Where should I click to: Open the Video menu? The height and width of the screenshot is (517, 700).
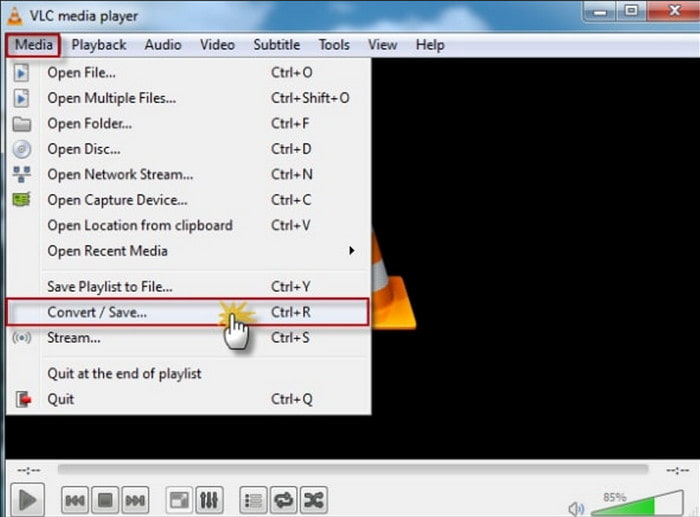tap(217, 45)
